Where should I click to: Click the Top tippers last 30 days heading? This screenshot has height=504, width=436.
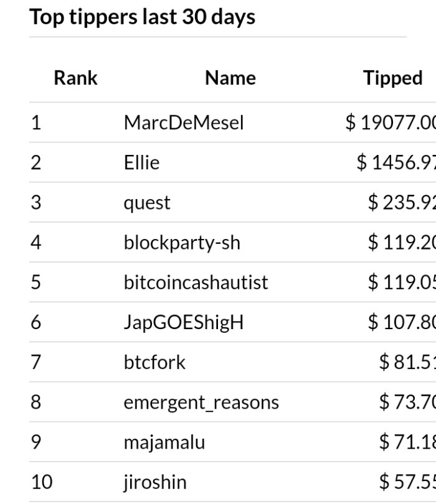pyautogui.click(x=142, y=17)
